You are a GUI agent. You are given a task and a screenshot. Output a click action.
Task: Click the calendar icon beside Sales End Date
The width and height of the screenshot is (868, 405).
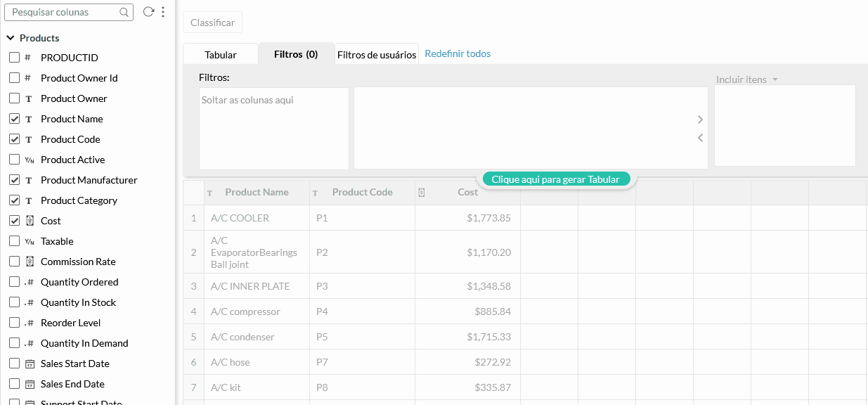click(30, 385)
